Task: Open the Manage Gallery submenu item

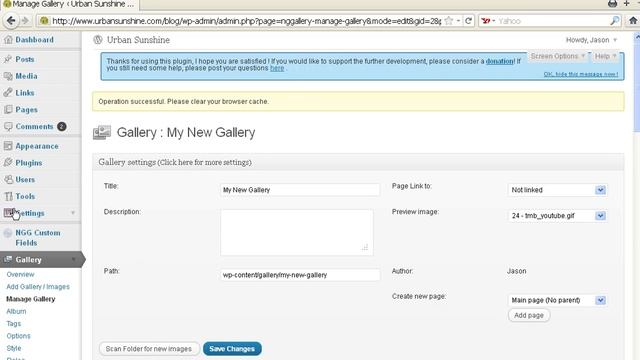Action: (x=31, y=299)
